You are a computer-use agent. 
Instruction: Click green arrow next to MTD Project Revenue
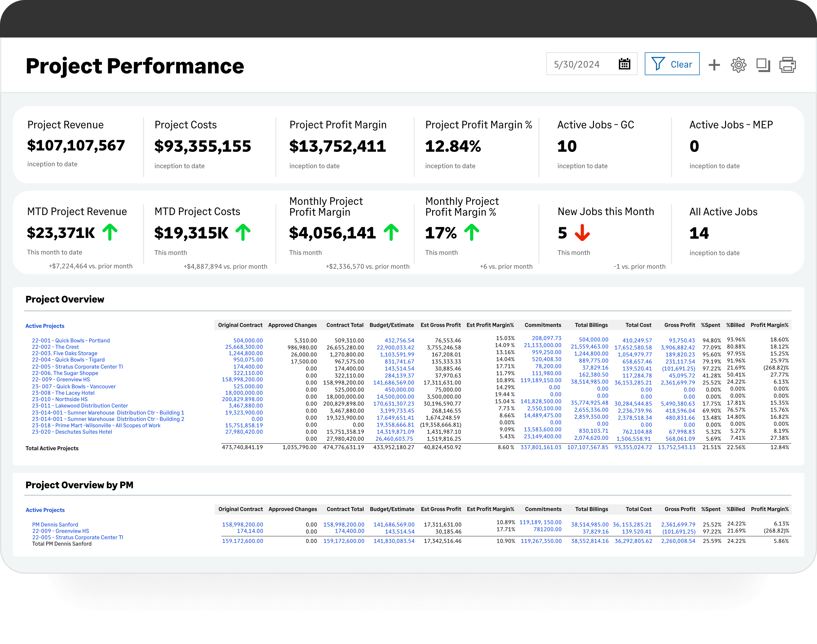(x=110, y=232)
